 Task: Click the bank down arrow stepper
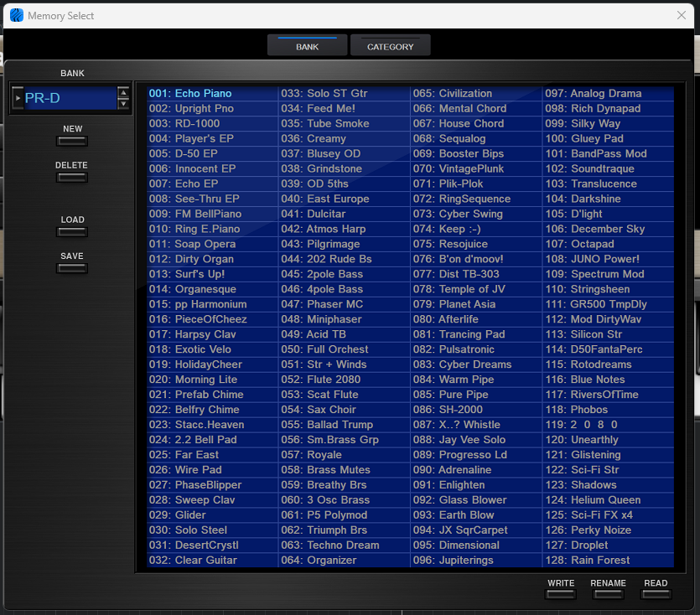point(123,105)
